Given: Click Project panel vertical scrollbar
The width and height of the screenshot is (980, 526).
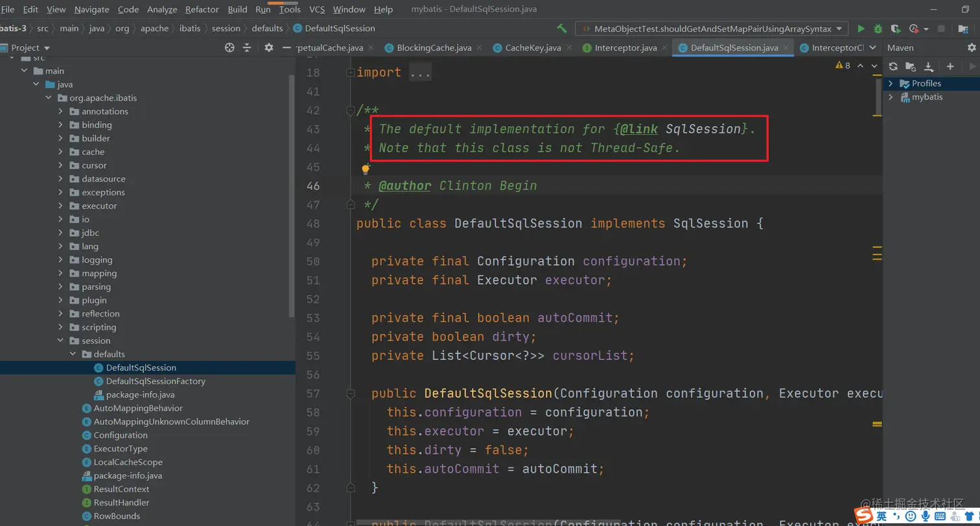Looking at the screenshot, I should 292,195.
